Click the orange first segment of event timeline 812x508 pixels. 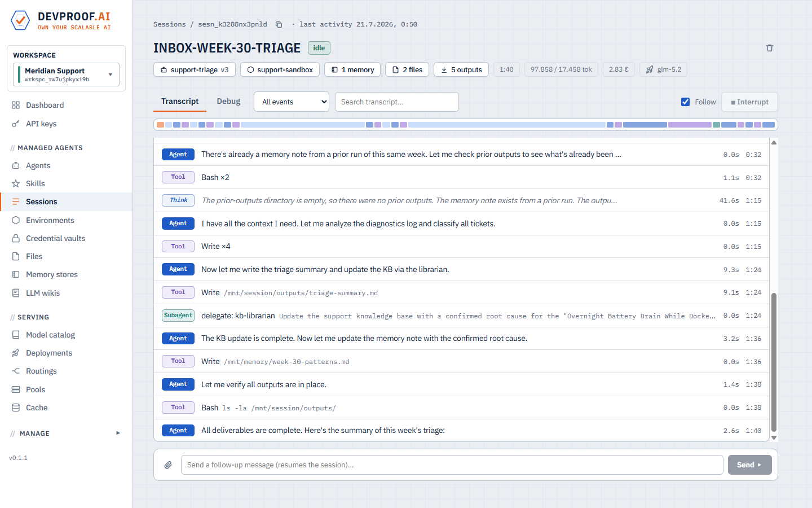[160, 125]
